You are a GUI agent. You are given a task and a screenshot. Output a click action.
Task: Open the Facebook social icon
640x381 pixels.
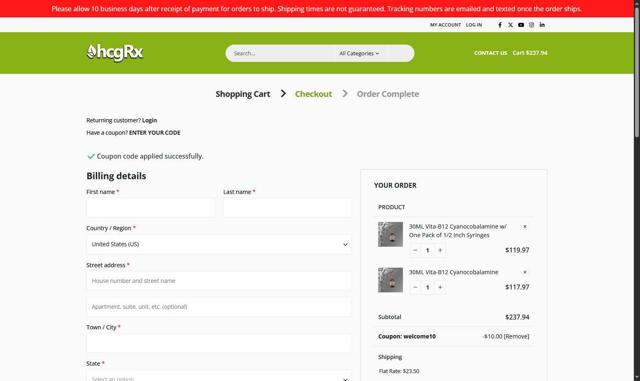click(x=500, y=25)
